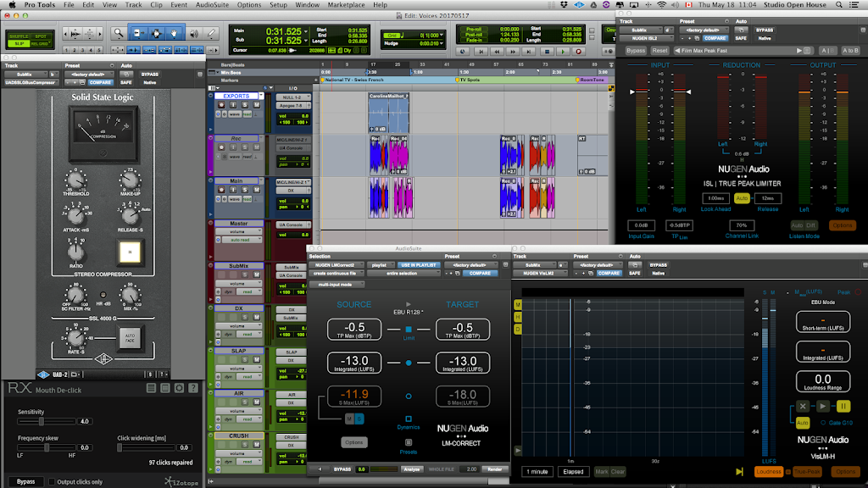Open NUGEN ISL2 plugin insert dropdown
The height and width of the screenshot is (488, 868).
tap(645, 39)
